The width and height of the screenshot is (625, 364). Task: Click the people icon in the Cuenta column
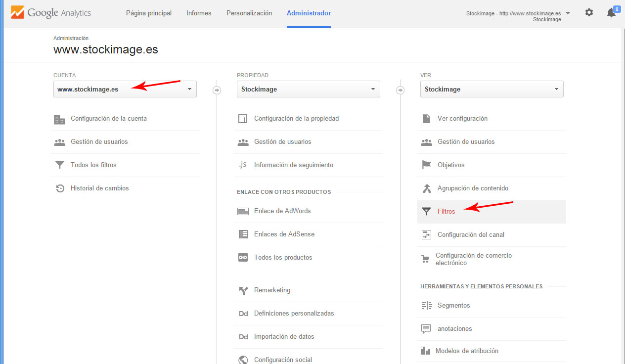tap(59, 142)
